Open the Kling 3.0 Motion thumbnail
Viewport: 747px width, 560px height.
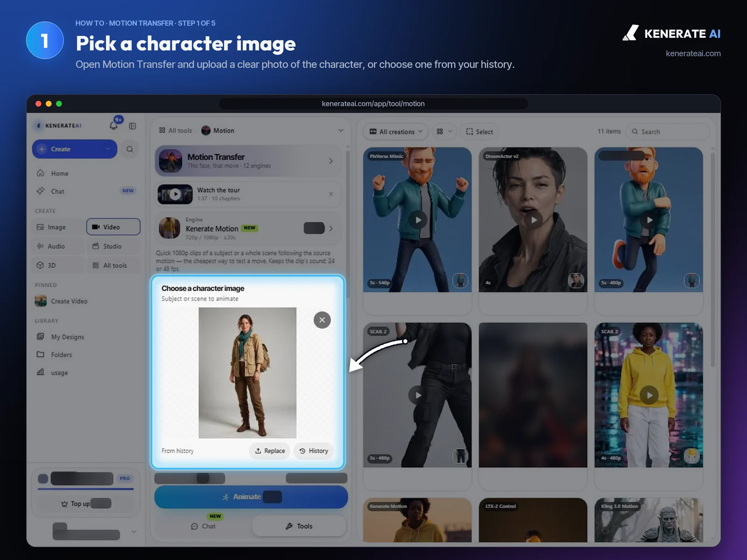pos(648,520)
